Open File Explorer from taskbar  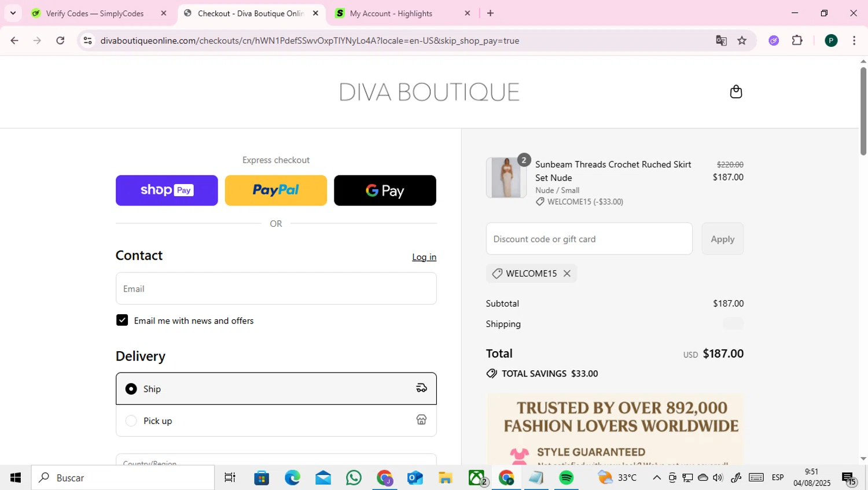(x=446, y=478)
